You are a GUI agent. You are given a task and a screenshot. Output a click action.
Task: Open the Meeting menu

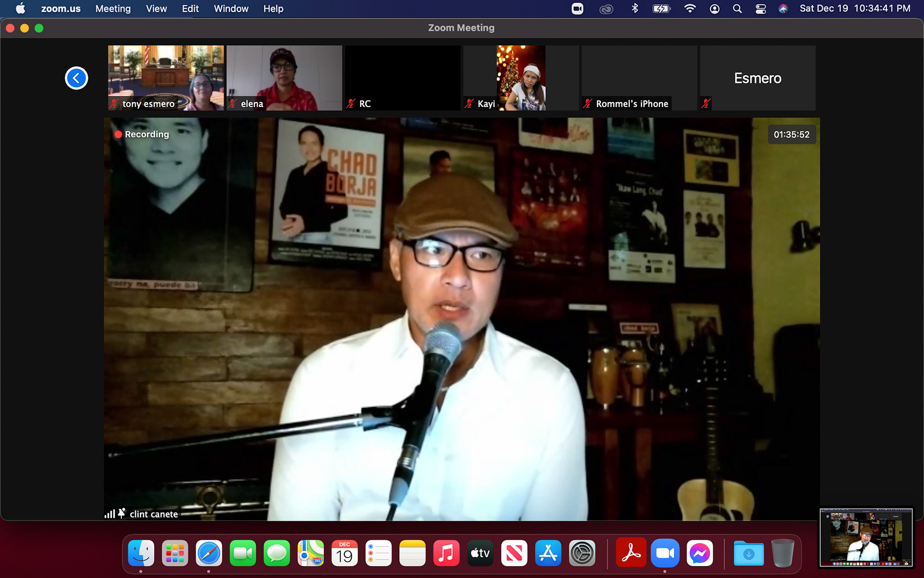(113, 9)
